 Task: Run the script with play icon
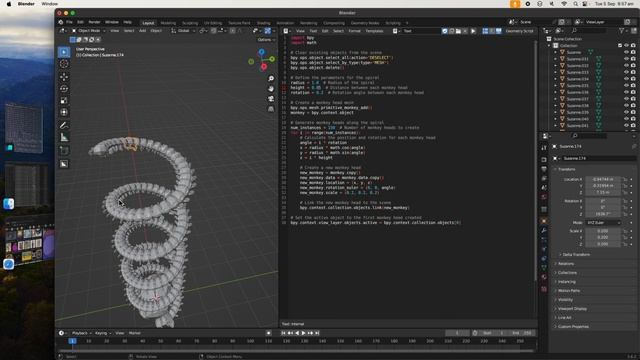[473, 31]
